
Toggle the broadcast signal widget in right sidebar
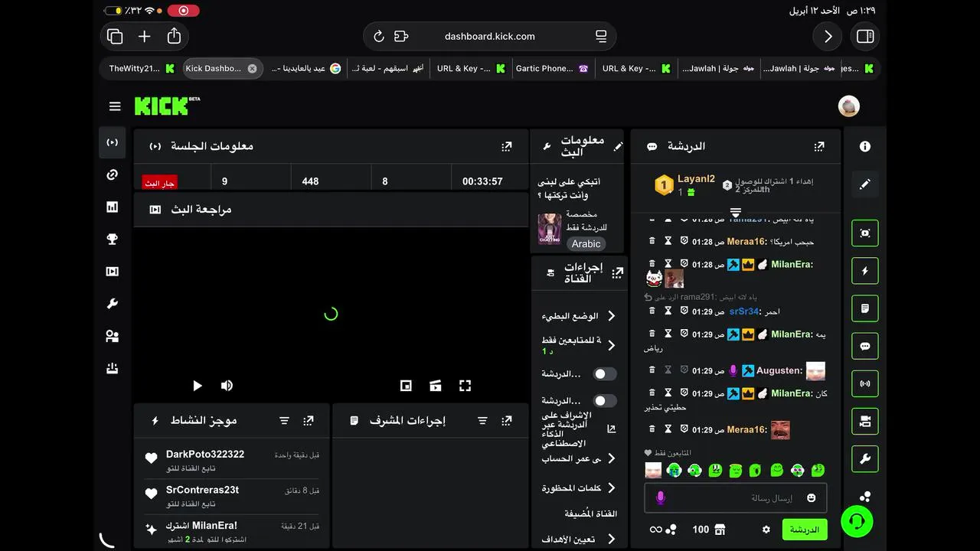click(x=865, y=384)
